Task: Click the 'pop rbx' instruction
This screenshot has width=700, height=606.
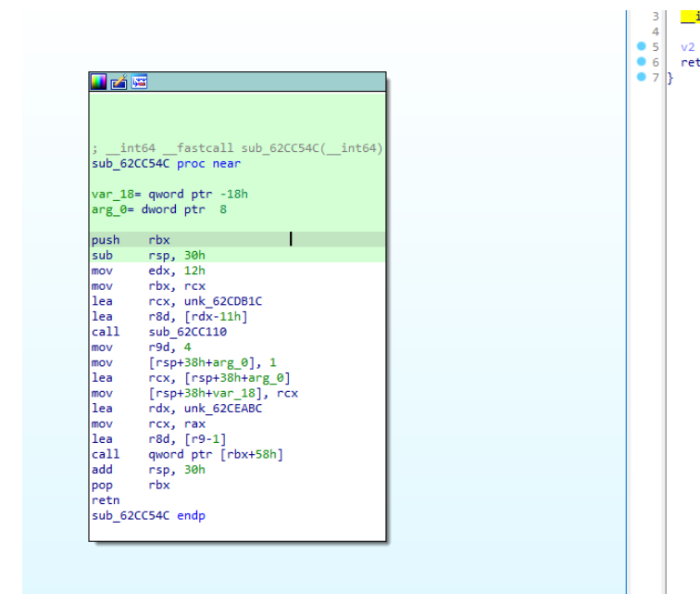Action: (131, 485)
